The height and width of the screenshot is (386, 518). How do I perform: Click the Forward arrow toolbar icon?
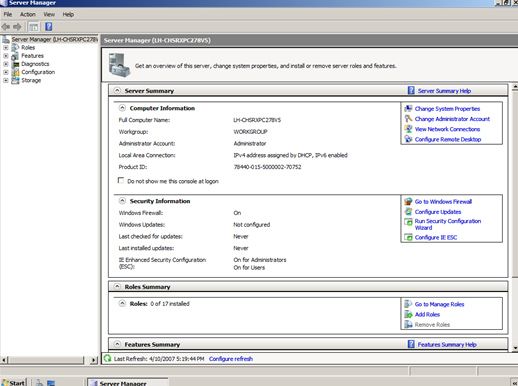coord(17,27)
